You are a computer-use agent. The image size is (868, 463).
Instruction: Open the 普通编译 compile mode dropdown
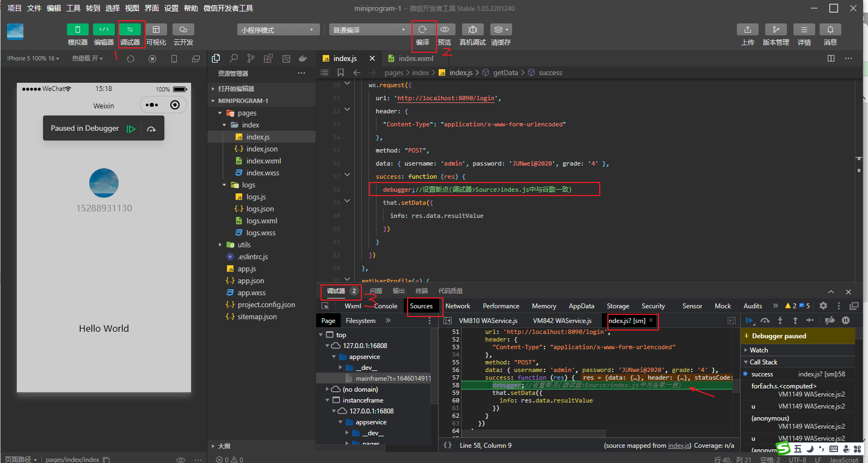pos(370,30)
